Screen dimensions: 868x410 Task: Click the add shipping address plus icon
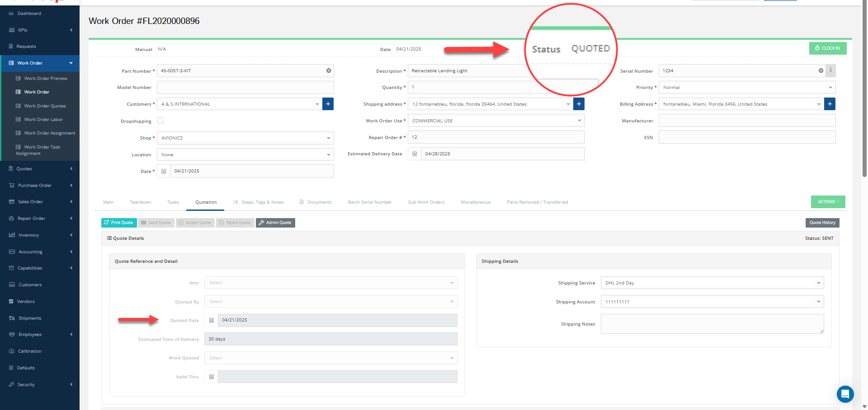579,104
